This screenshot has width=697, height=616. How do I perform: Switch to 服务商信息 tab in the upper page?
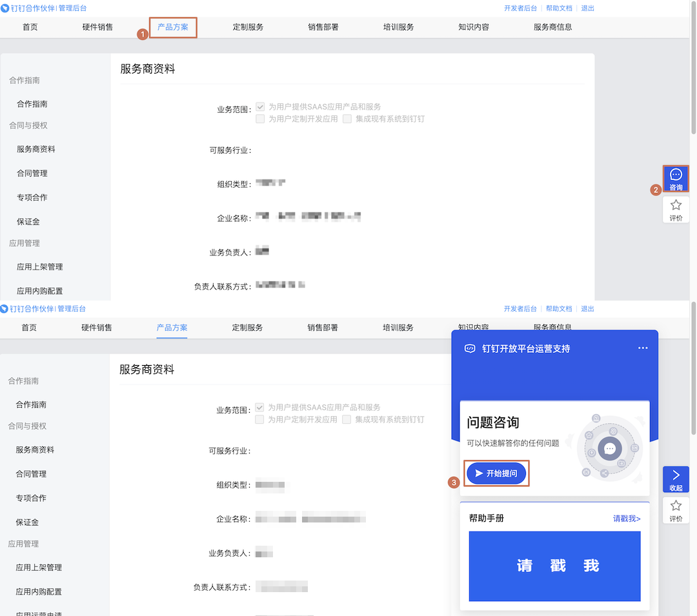552,27
